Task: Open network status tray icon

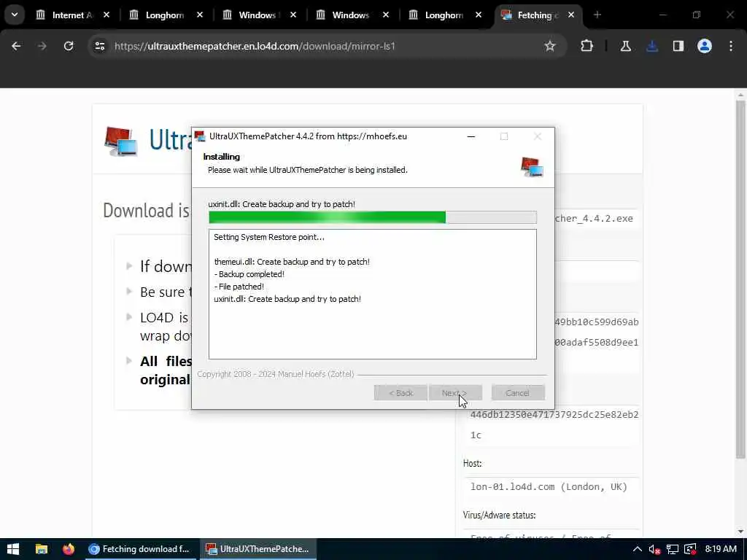Action: (x=672, y=549)
